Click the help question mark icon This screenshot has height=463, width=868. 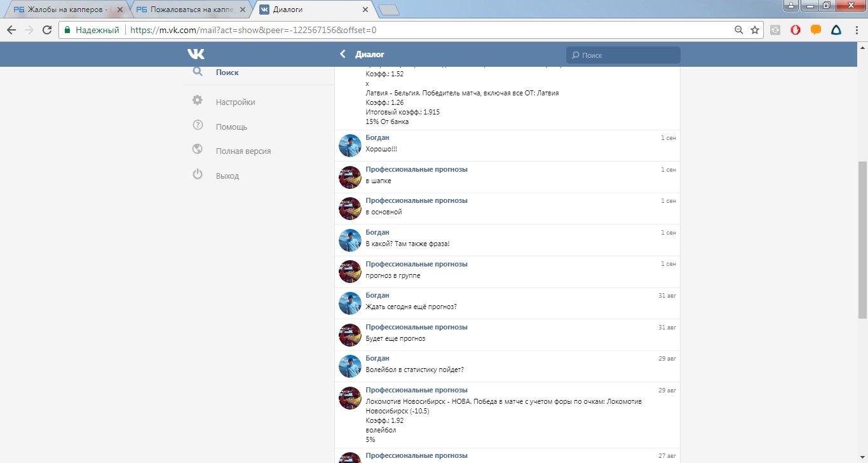(198, 125)
